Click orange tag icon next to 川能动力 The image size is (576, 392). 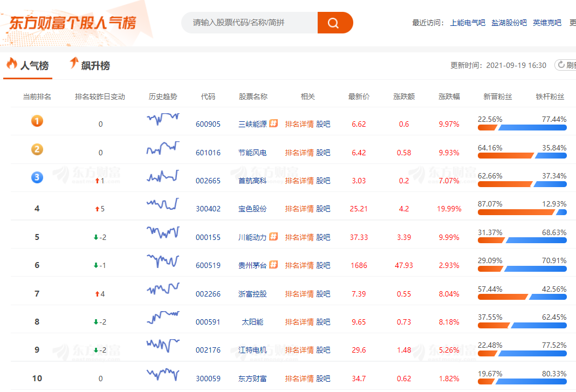(273, 237)
